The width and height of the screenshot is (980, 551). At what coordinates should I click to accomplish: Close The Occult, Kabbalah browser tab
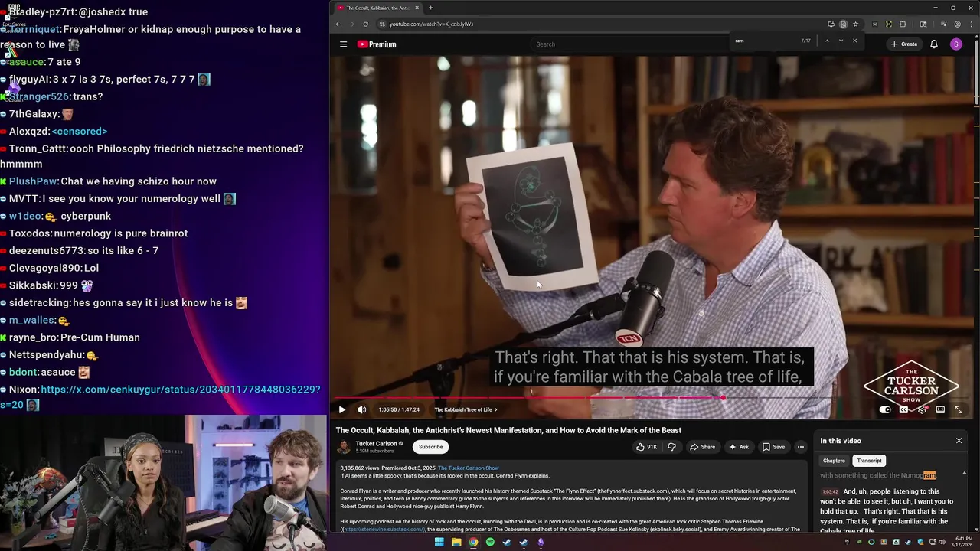pos(417,8)
